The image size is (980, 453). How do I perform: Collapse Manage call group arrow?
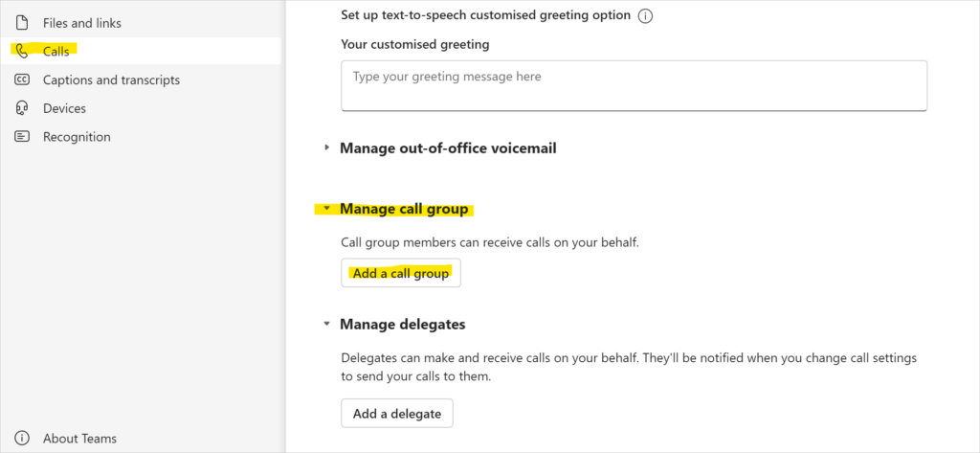[x=326, y=209]
